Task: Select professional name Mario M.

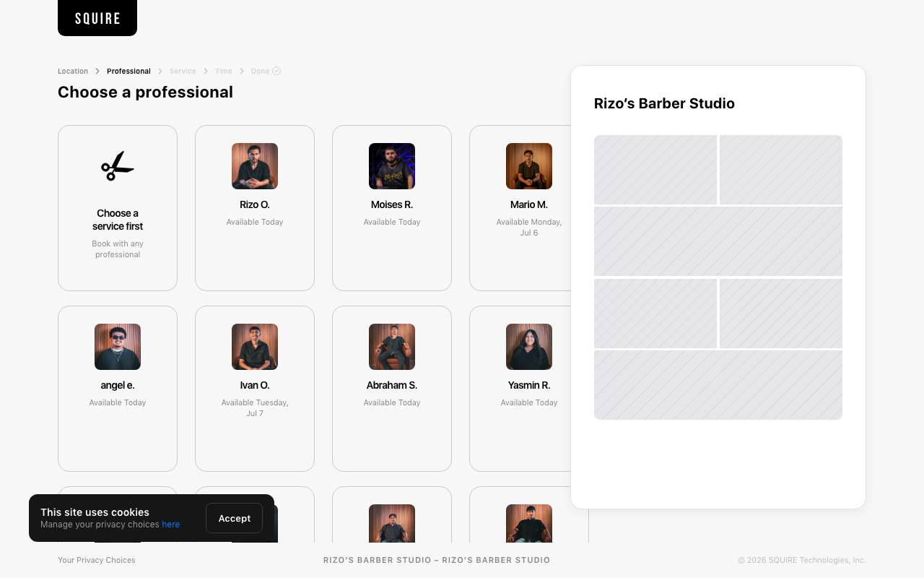Action: (x=529, y=204)
